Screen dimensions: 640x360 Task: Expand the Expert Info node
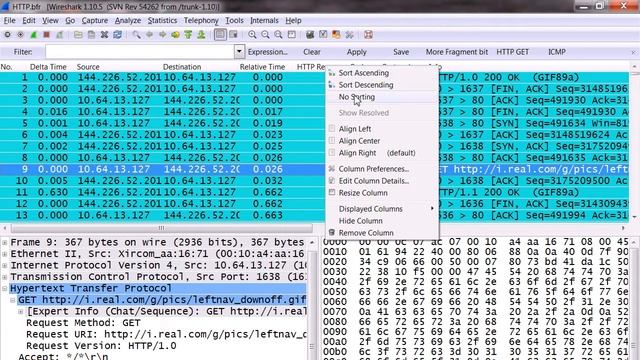click(21, 311)
